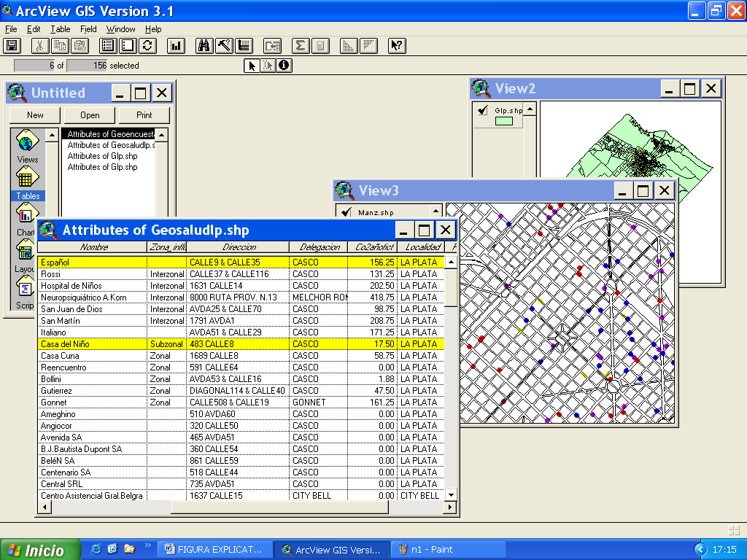Click the Paste toolbar icon
747x560 pixels.
(80, 46)
